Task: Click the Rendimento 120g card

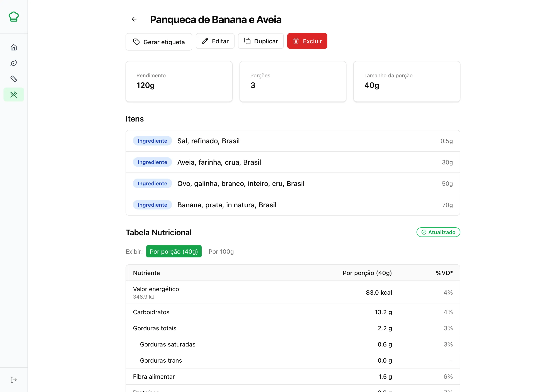Action: [x=179, y=81]
